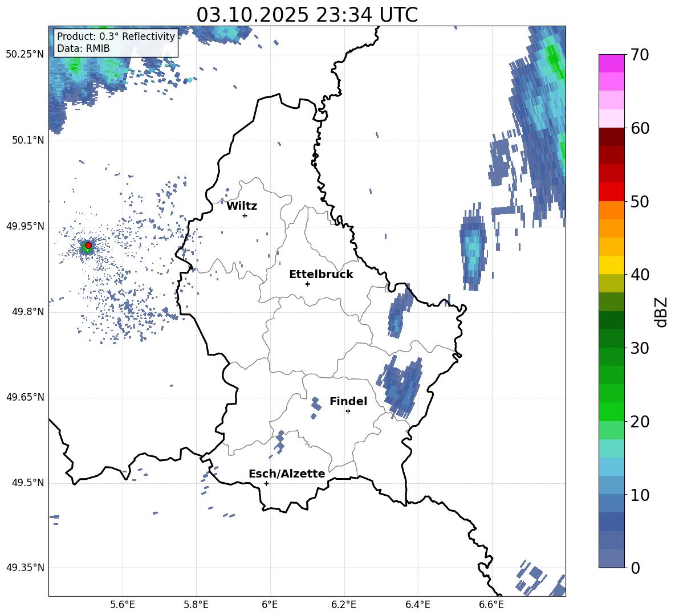Click the 6.4°E longitude label

(x=417, y=605)
